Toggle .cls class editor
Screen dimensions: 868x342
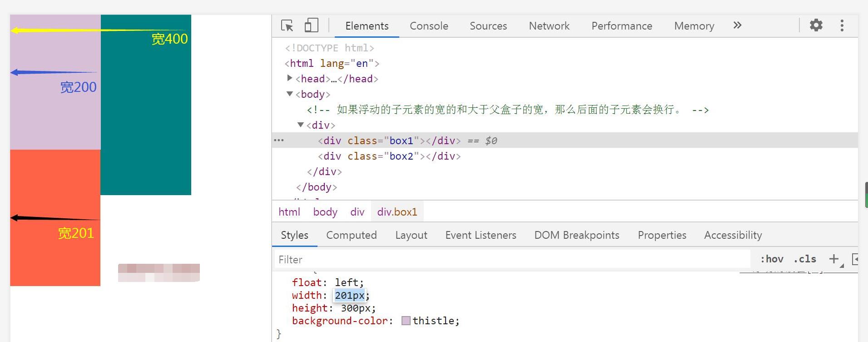[x=805, y=259]
